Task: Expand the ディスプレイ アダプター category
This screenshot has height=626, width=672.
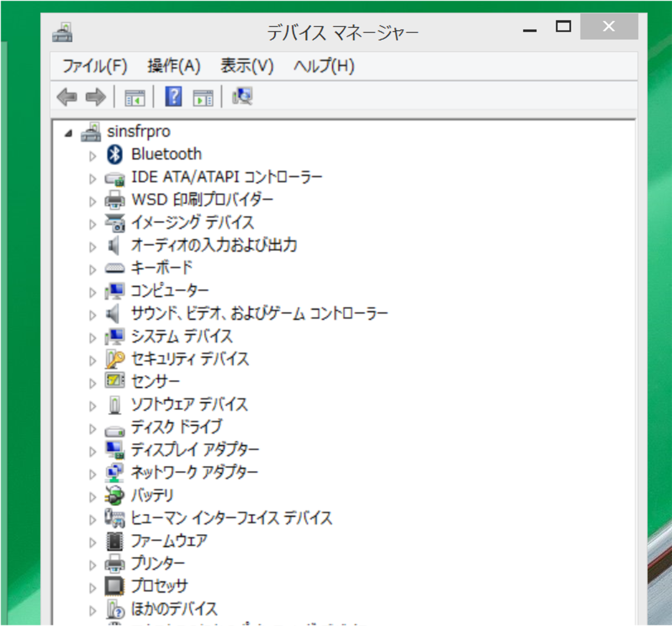Action: point(93,452)
